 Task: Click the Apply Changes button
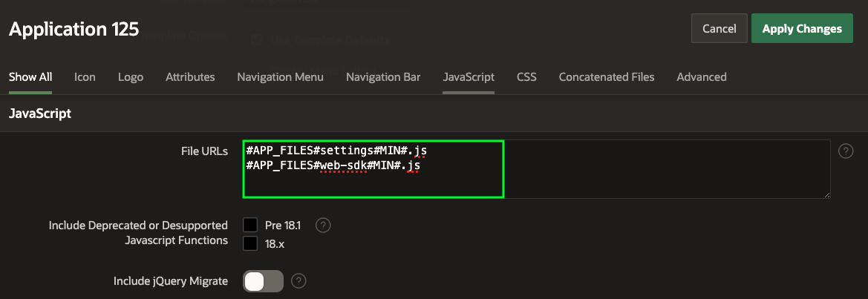point(802,29)
